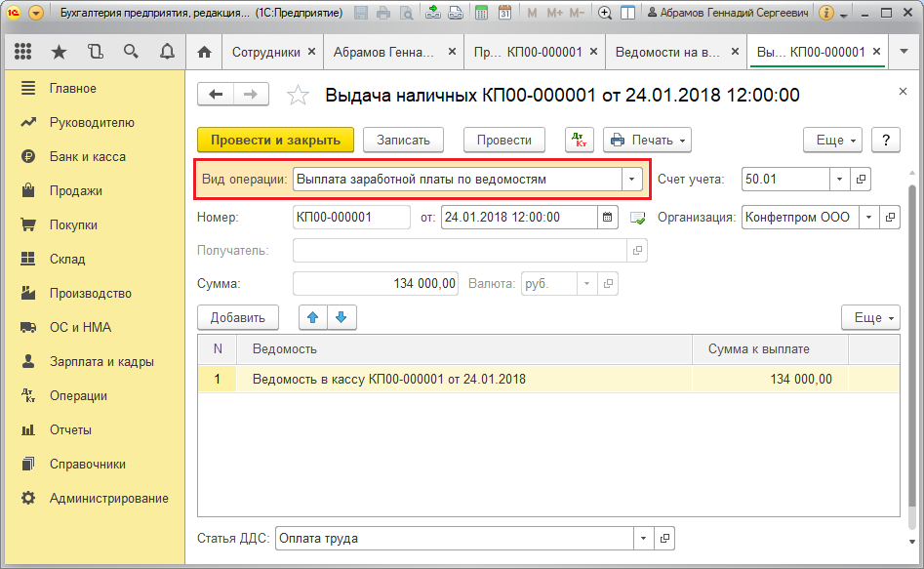This screenshot has width=924, height=569.
Task: Go forward with the right arrow button
Action: [x=251, y=95]
